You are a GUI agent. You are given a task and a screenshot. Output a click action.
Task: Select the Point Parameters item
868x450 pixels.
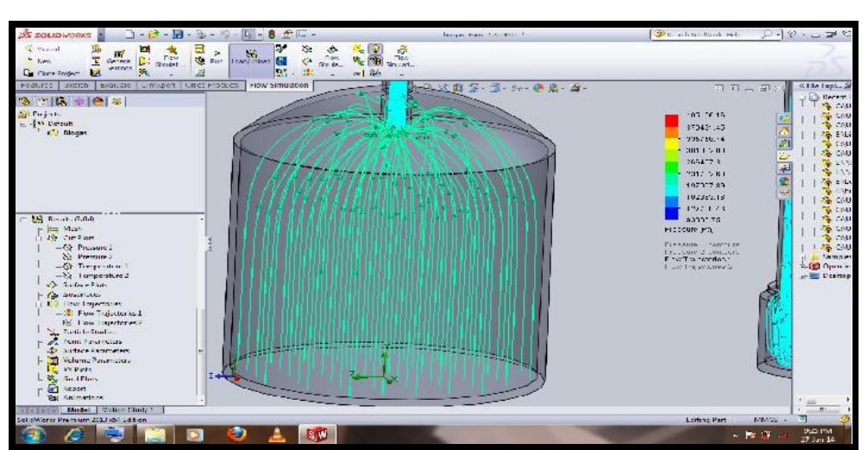click(x=85, y=341)
